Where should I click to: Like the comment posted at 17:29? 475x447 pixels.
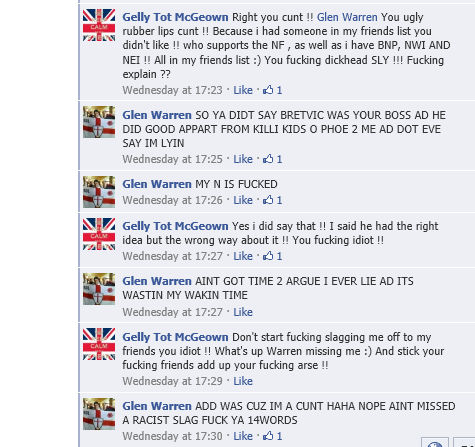[243, 381]
